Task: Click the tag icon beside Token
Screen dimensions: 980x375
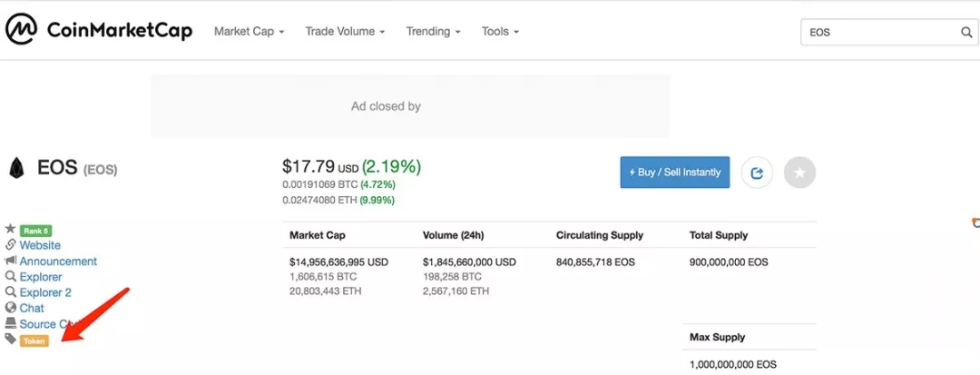Action: coord(11,339)
